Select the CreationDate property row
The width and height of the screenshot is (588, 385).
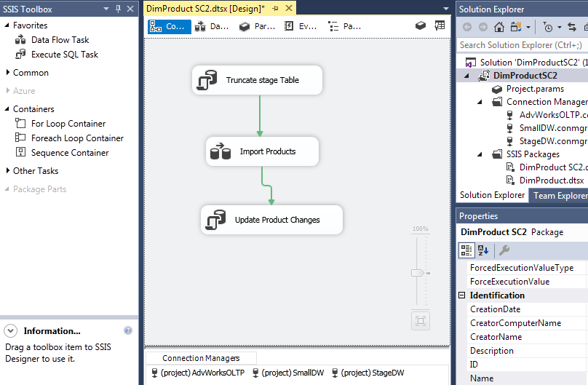pyautogui.click(x=527, y=309)
